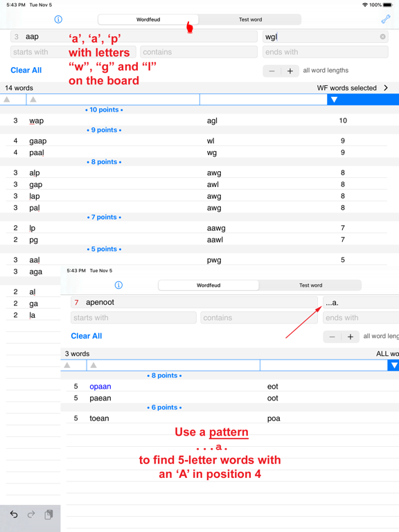
Task: Select the word 'aga'
Action: pyautogui.click(x=35, y=272)
